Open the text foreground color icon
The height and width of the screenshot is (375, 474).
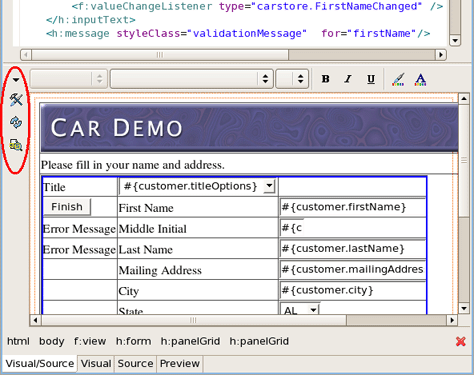(420, 79)
